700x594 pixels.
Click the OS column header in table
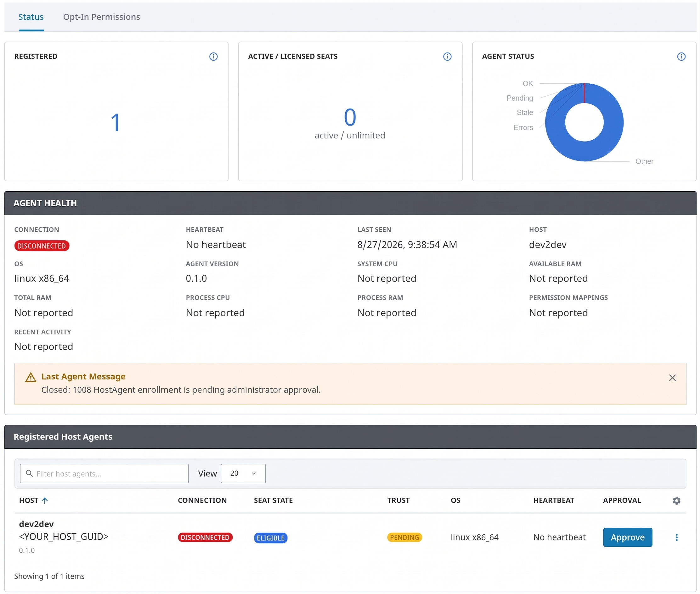(455, 500)
